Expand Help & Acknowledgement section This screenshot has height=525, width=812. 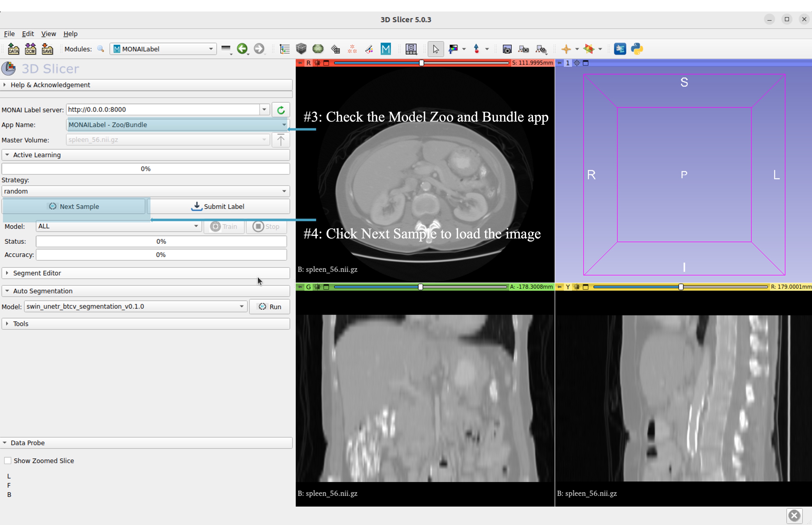(x=146, y=85)
